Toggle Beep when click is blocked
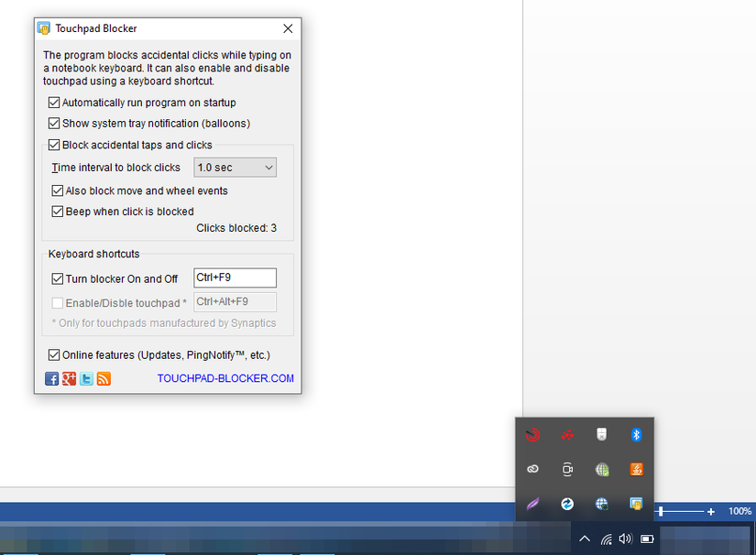The height and width of the screenshot is (555, 756). click(x=57, y=211)
